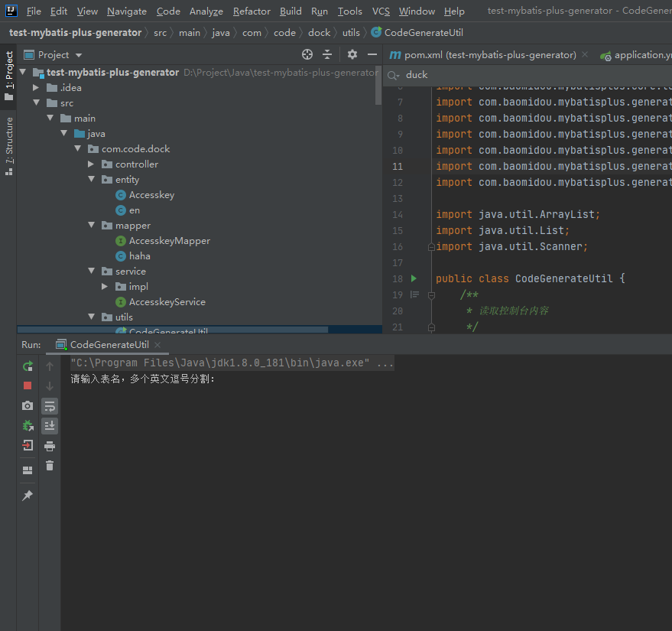Viewport: 672px width, 631px height.
Task: Collapse the com.code.dock package
Action: [x=77, y=148]
